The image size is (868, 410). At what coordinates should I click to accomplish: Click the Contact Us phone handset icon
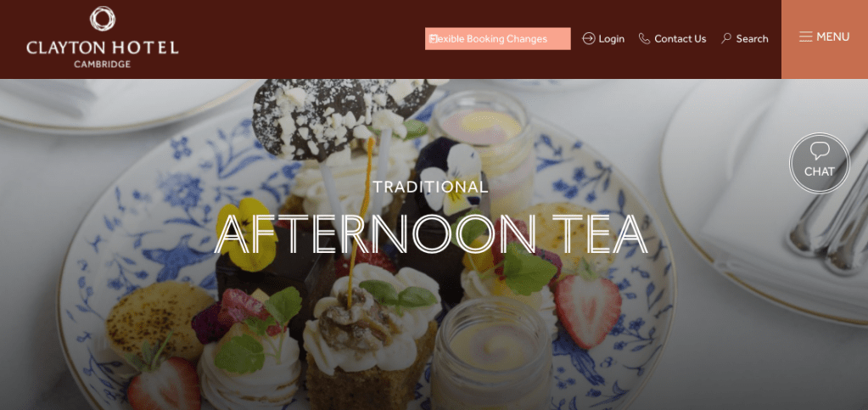pos(644,38)
